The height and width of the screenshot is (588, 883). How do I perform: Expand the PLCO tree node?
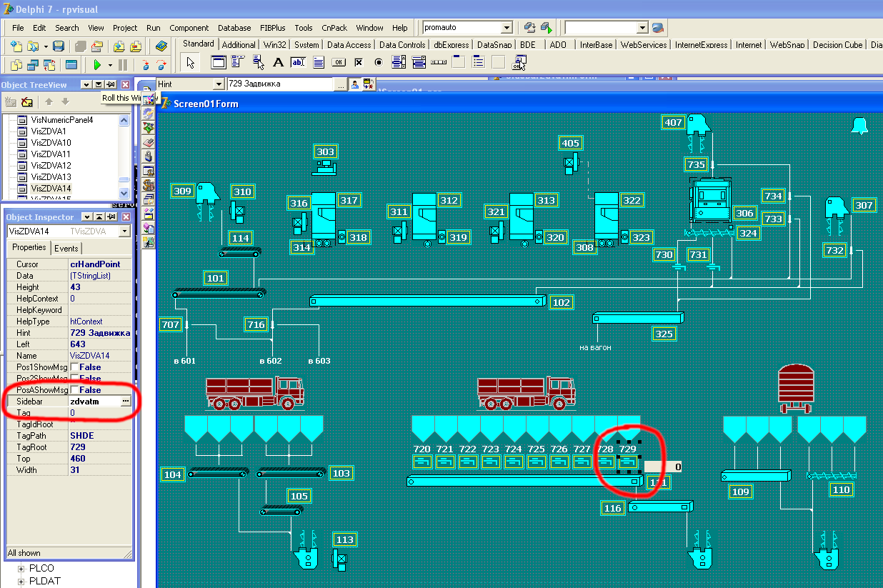pos(22,569)
